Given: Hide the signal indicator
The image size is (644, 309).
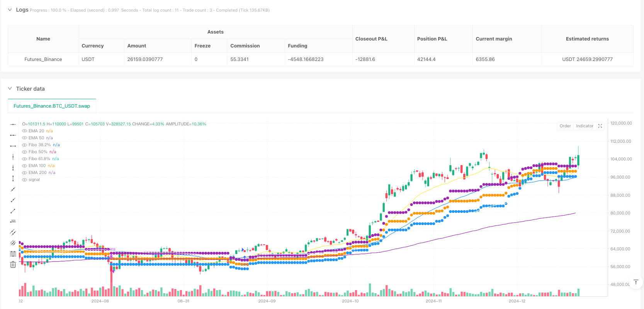Looking at the screenshot, I should tap(25, 180).
